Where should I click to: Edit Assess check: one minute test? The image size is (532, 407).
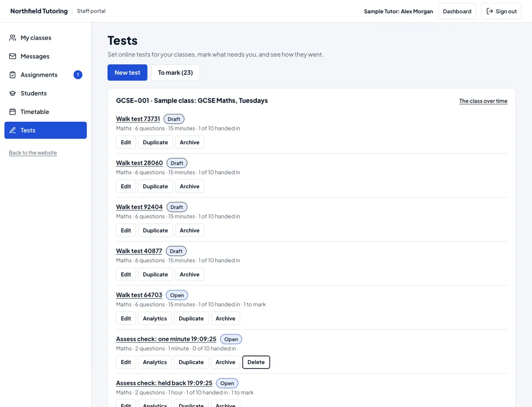[126, 362]
